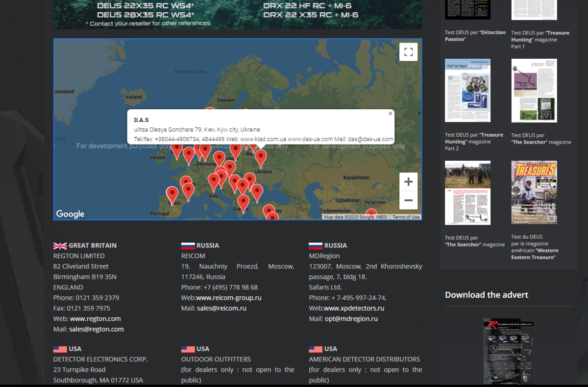The width and height of the screenshot is (588, 387).
Task: Open the Western Eastern Treasures magazine cover
Action: [534, 193]
